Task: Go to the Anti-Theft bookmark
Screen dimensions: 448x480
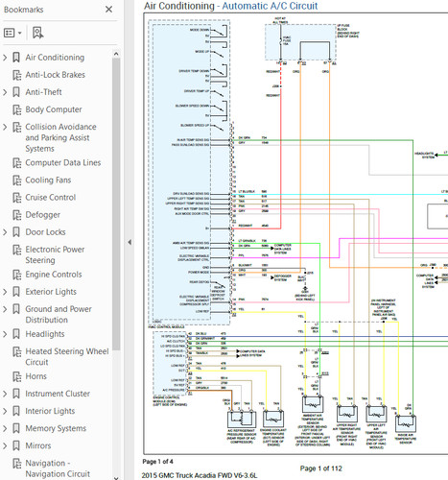Action: click(x=43, y=92)
